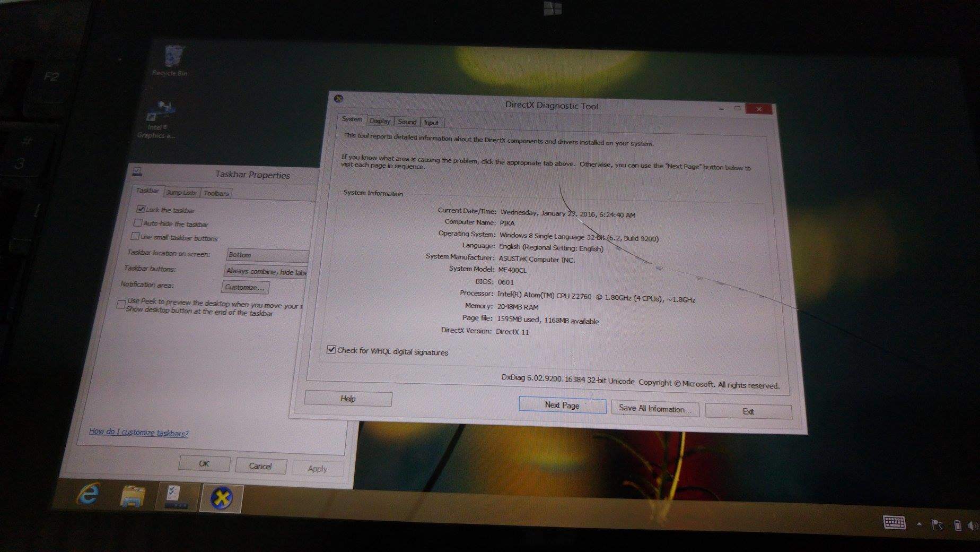The image size is (980, 552).
Task: Open the touch keyboard tray icon
Action: 894,522
